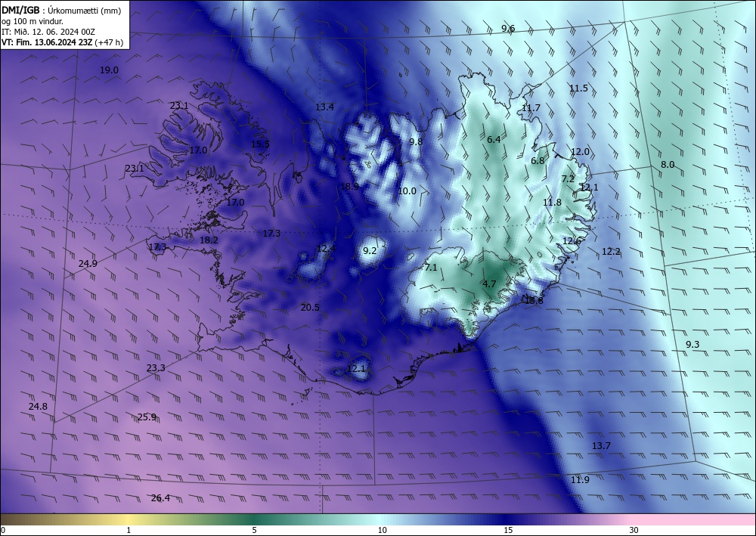Select the 12.2 value label
Viewport: 756px width, 536px height.
pos(611,252)
